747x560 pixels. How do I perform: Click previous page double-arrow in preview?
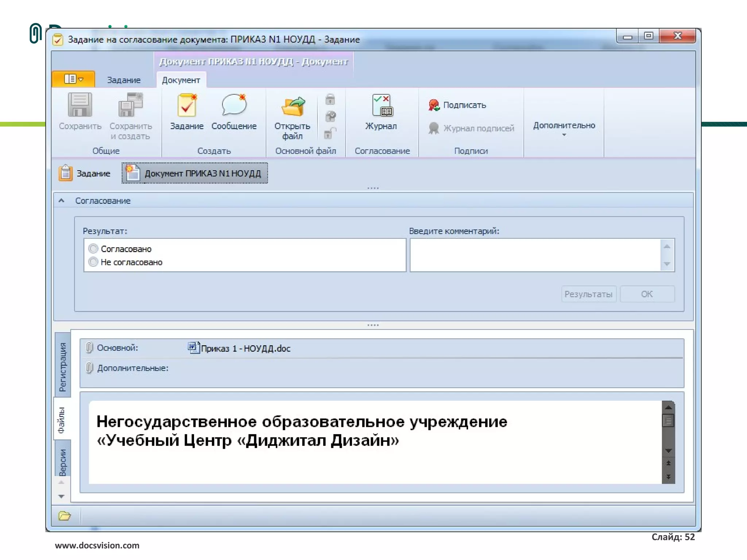point(668,463)
